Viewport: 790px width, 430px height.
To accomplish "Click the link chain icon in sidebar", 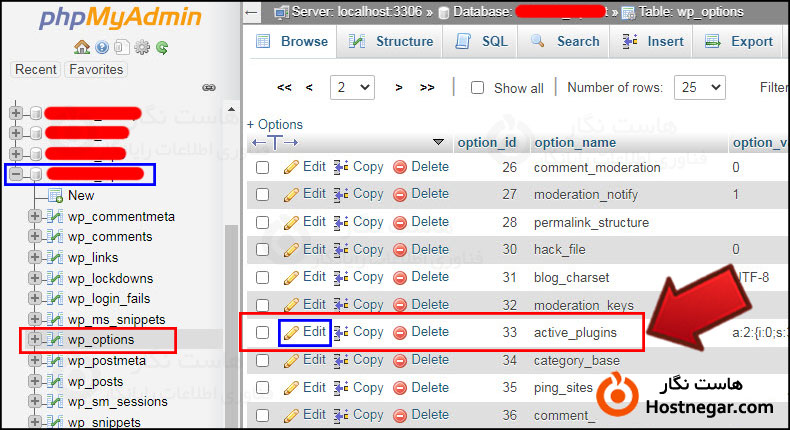I will 208,88.
